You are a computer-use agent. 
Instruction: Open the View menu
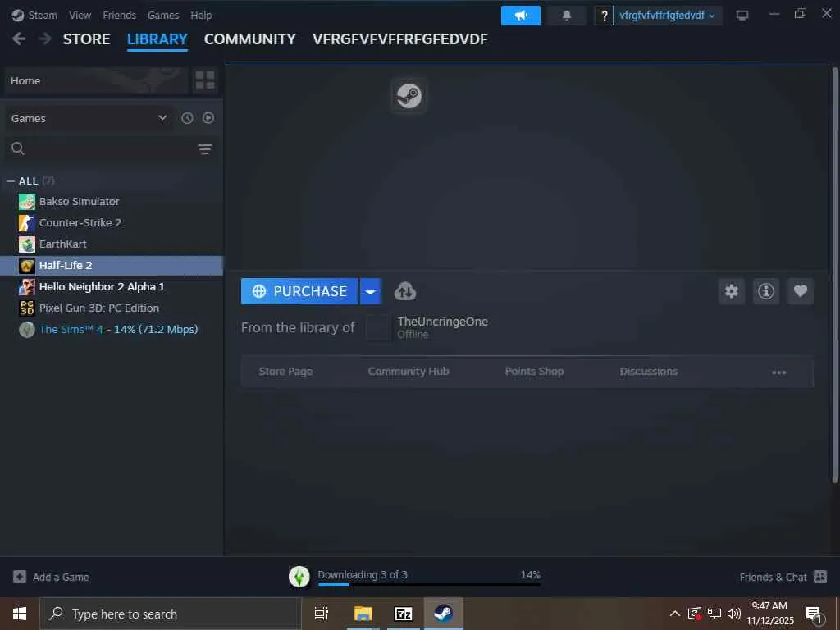(80, 15)
